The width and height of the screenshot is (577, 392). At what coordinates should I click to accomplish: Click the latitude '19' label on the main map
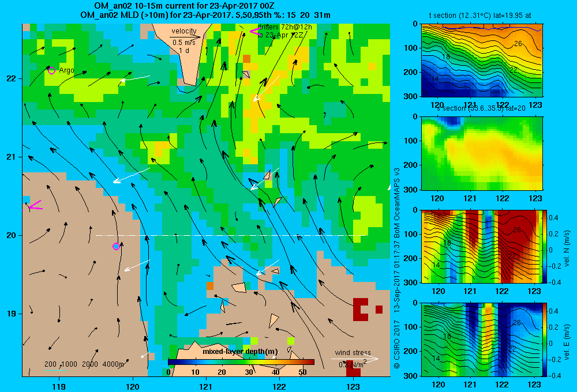click(11, 314)
